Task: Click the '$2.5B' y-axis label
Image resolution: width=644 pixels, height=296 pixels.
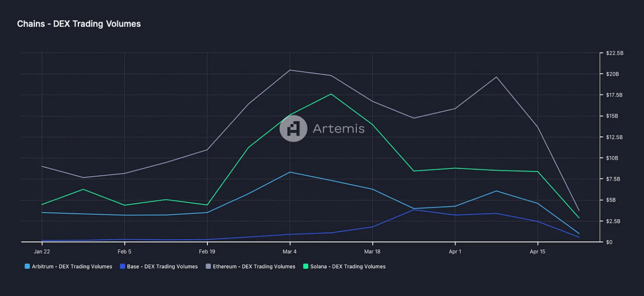Action: point(613,222)
